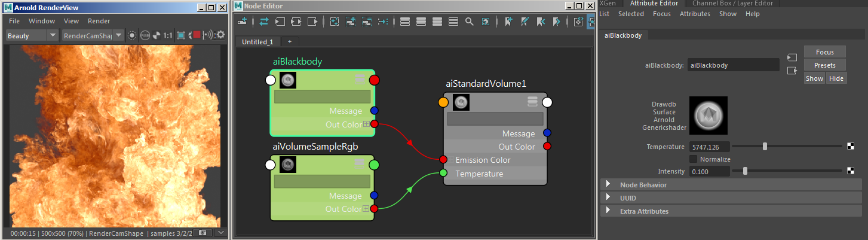Click the Temperature value field
868x240 pixels.
(x=709, y=147)
